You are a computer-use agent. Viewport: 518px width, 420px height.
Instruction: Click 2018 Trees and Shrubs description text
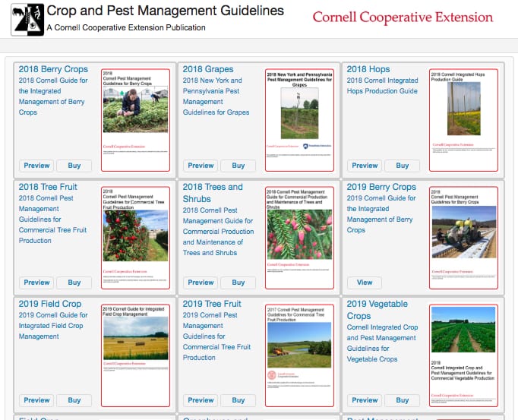[218, 232]
